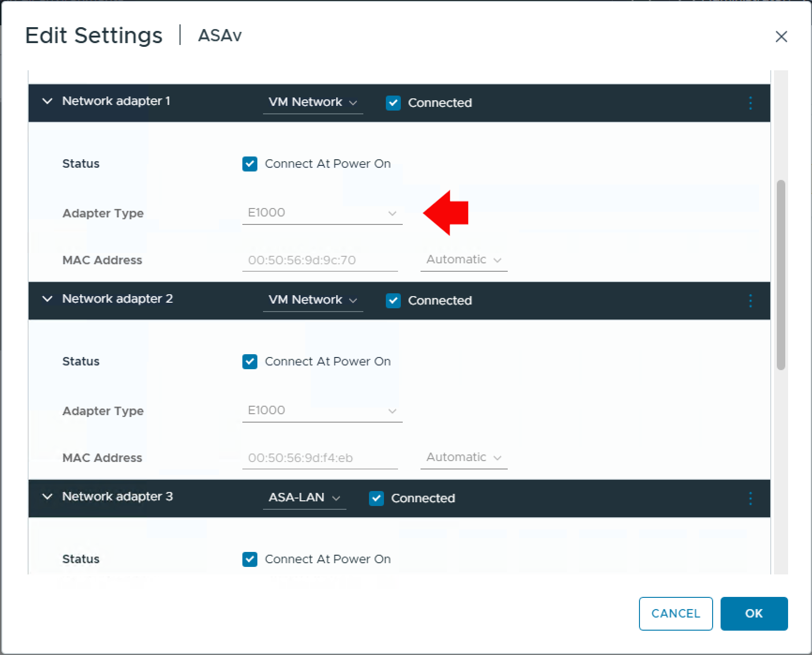The height and width of the screenshot is (655, 812).
Task: Uncheck Connected for Network adapter 1
Action: (393, 103)
